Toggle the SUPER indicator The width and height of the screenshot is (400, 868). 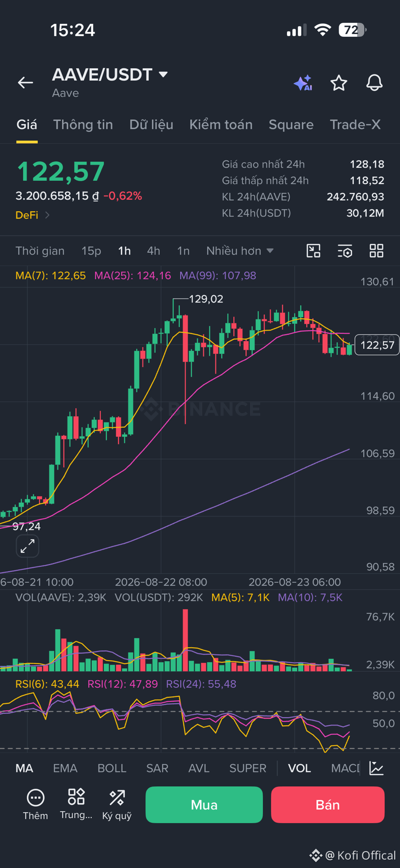coord(248,768)
